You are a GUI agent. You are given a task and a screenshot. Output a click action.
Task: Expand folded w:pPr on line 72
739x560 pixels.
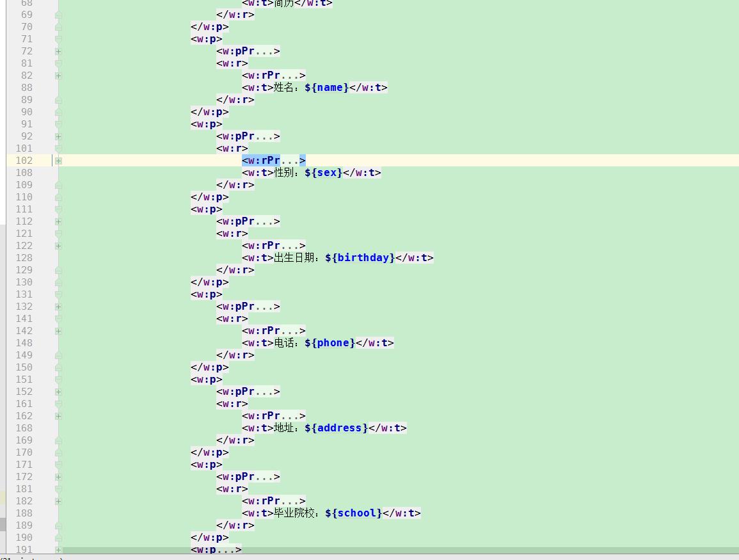[58, 51]
